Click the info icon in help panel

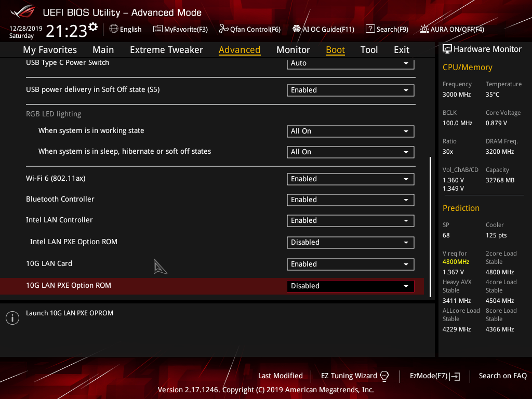(x=12, y=318)
